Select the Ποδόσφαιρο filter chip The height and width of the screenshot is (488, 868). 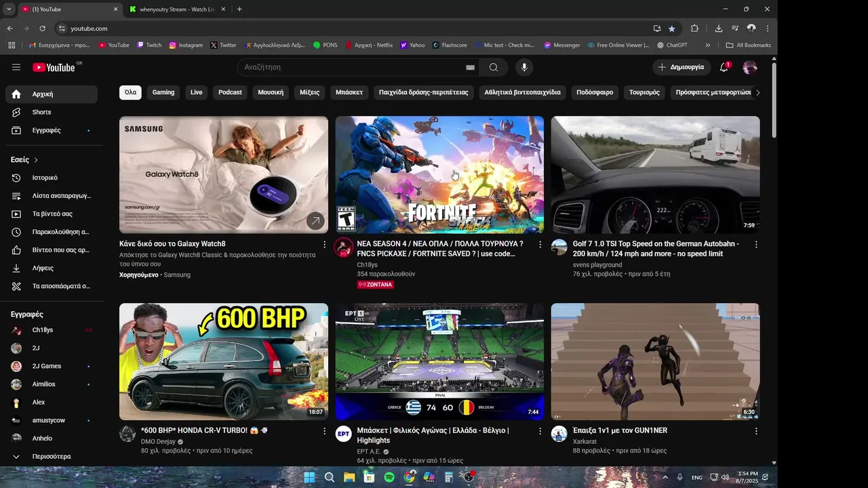(x=595, y=92)
